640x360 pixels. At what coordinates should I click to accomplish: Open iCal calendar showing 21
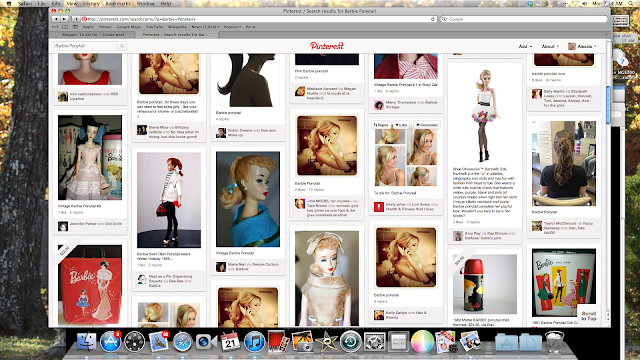point(230,341)
